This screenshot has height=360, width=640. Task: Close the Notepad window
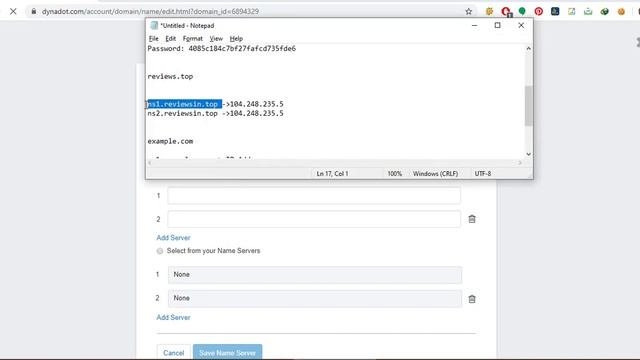521,25
